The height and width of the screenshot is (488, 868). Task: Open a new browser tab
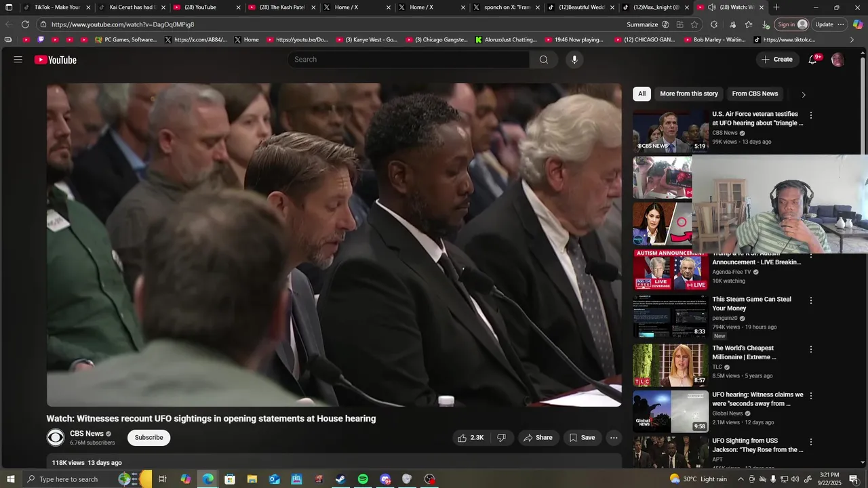point(776,7)
